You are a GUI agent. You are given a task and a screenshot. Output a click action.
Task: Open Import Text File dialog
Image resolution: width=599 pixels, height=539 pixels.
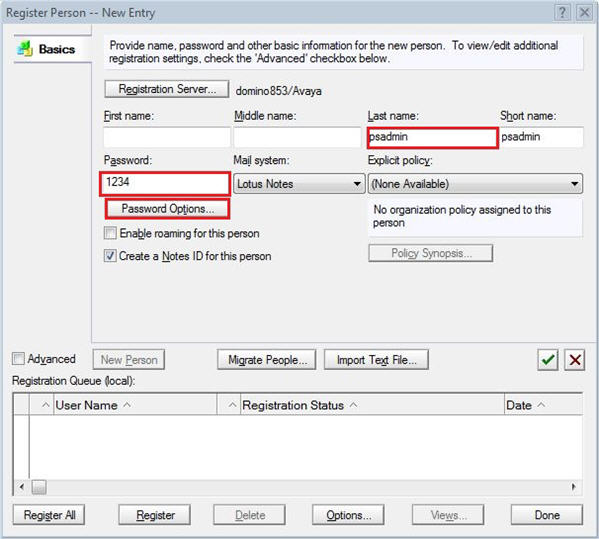(x=376, y=360)
